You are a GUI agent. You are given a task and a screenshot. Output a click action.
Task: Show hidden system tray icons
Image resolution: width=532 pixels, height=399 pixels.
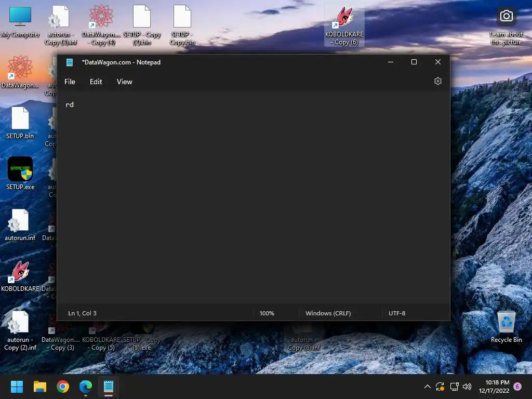pos(428,387)
